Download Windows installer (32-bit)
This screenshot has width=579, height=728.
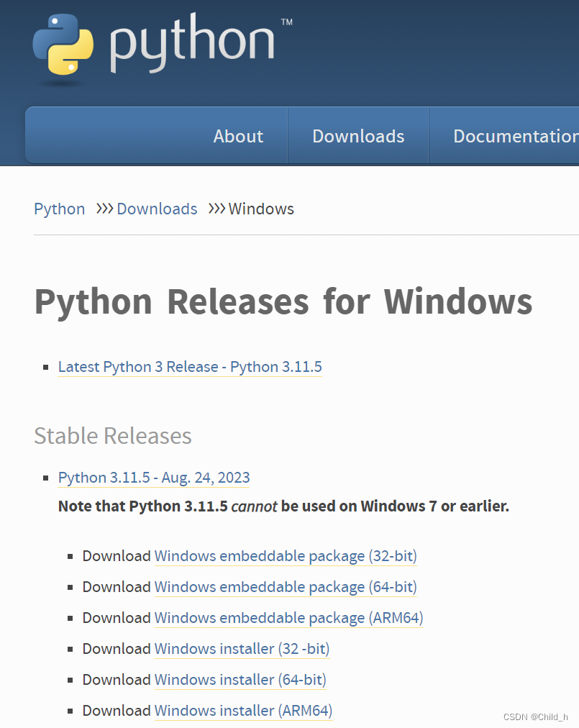click(242, 649)
